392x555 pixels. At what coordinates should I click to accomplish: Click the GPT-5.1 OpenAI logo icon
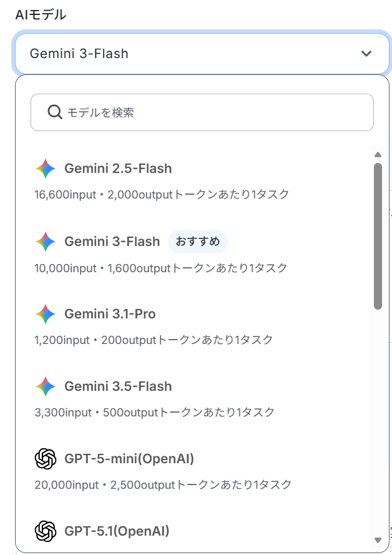click(x=46, y=531)
